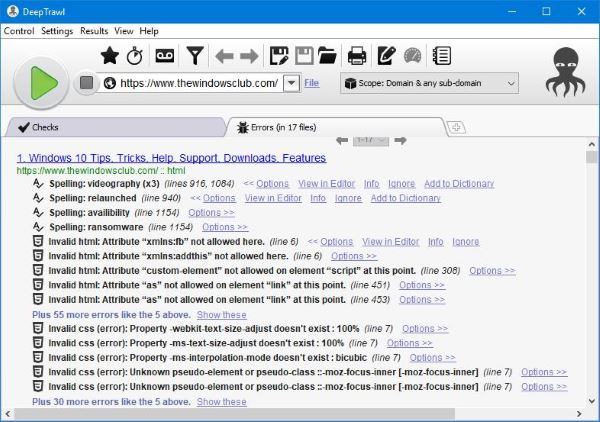The height and width of the screenshot is (422, 600).
Task: Start the scan with the green play button
Action: tap(41, 83)
